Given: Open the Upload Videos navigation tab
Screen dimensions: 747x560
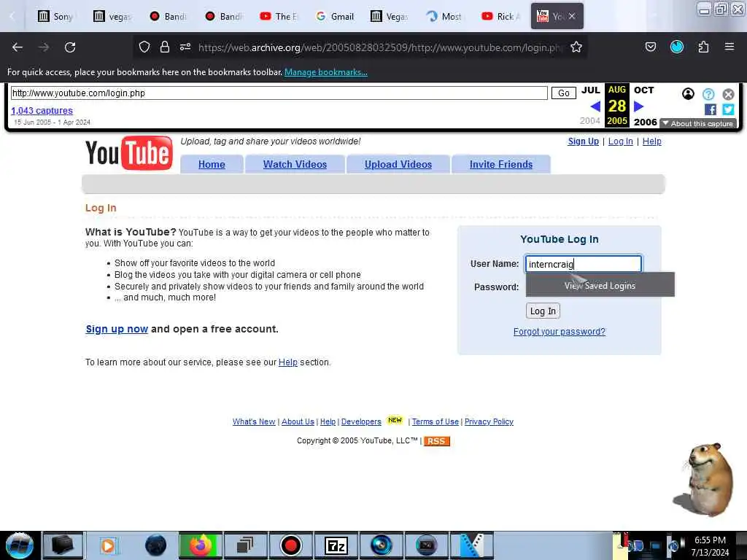Looking at the screenshot, I should click(x=398, y=164).
